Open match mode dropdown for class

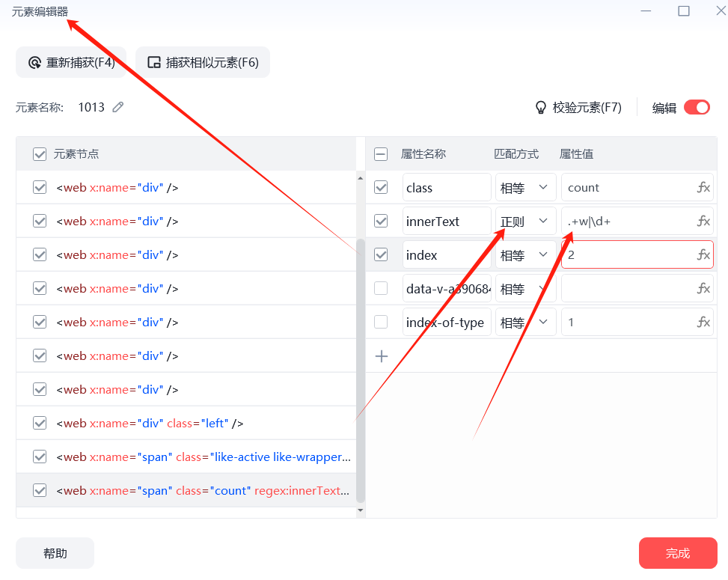point(525,188)
